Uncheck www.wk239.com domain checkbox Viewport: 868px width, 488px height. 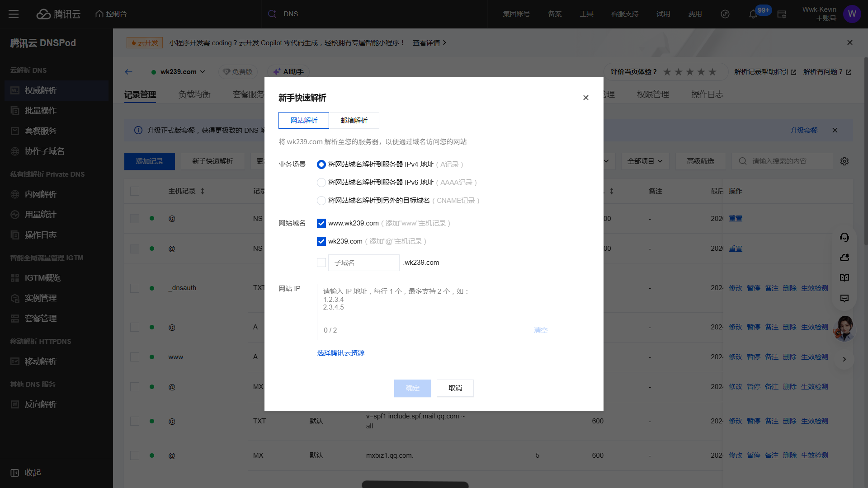[x=321, y=223]
